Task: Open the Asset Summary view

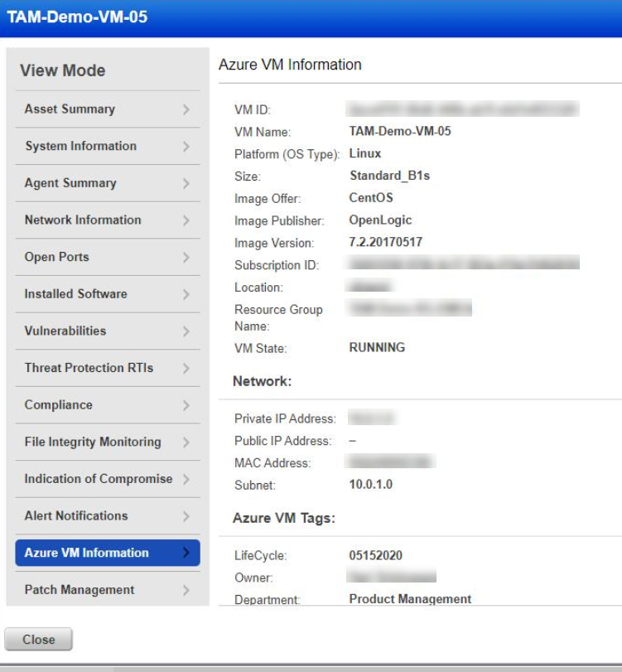Action: (108, 109)
